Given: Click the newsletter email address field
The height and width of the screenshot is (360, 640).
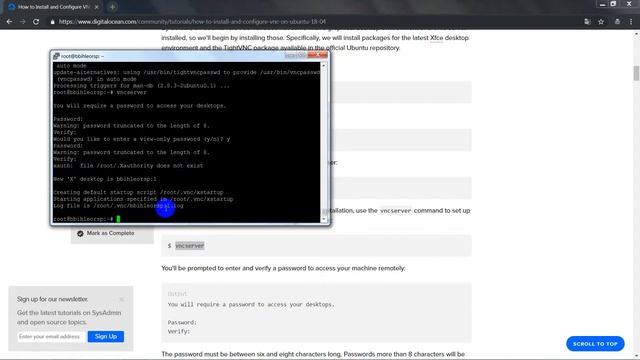Looking at the screenshot, I should pos(51,337).
